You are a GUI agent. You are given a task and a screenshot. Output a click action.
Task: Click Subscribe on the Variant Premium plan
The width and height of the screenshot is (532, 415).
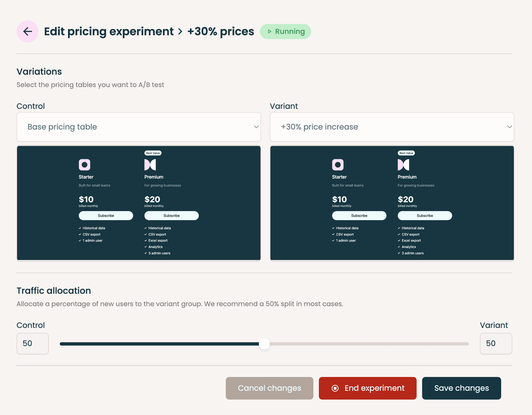425,215
